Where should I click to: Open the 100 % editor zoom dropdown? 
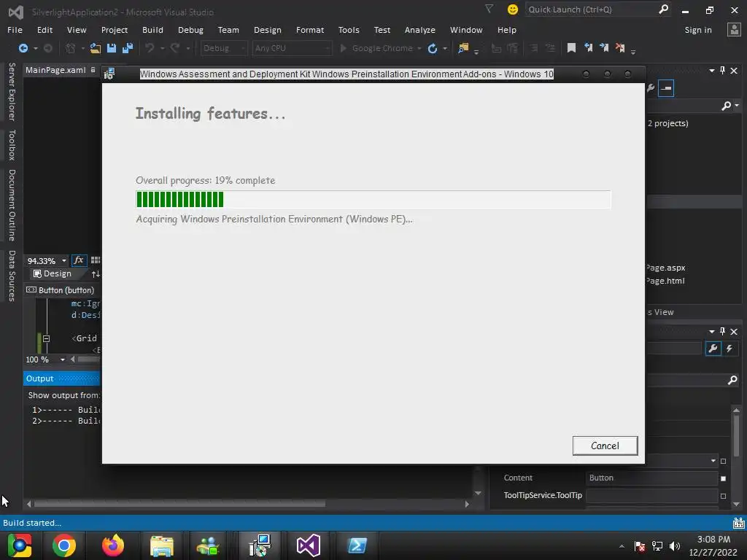tap(63, 359)
